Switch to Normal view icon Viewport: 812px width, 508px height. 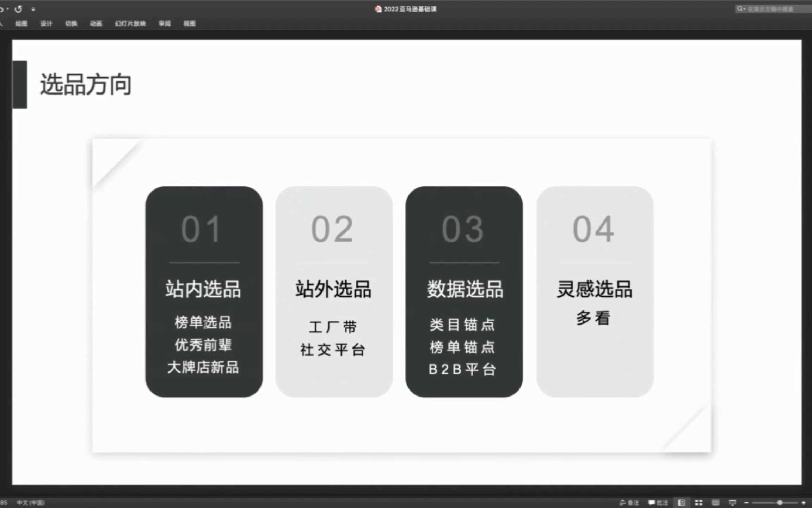coord(681,502)
